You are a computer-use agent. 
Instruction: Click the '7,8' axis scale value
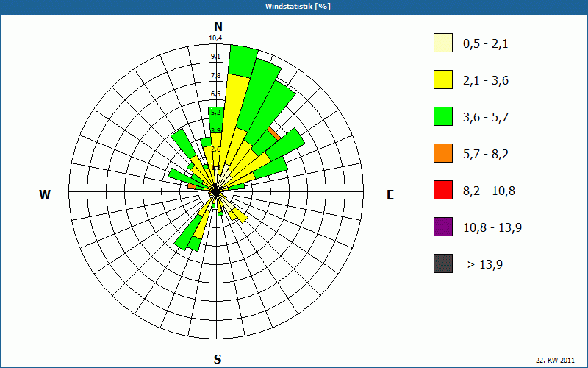(215, 76)
